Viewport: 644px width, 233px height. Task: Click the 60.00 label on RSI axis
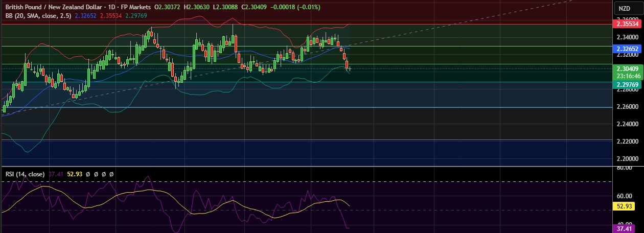point(624,196)
